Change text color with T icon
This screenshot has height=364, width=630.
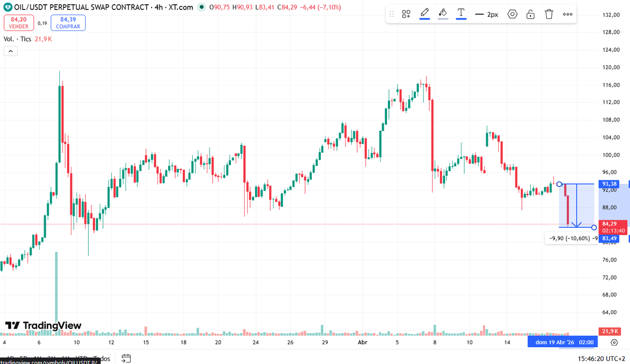pos(461,14)
